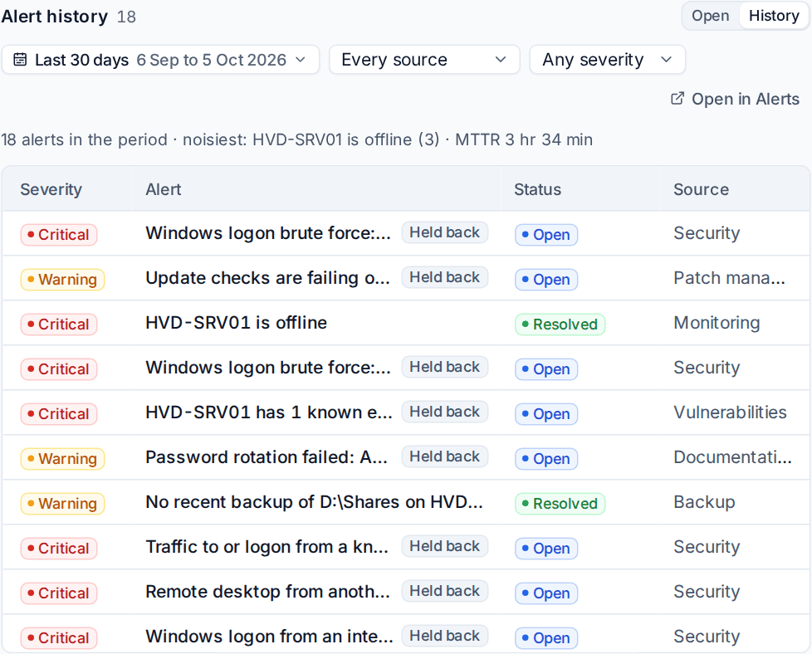Click Resolved status of HVD-SRV01 is offline
Screen dimensions: 812x654
coord(560,325)
